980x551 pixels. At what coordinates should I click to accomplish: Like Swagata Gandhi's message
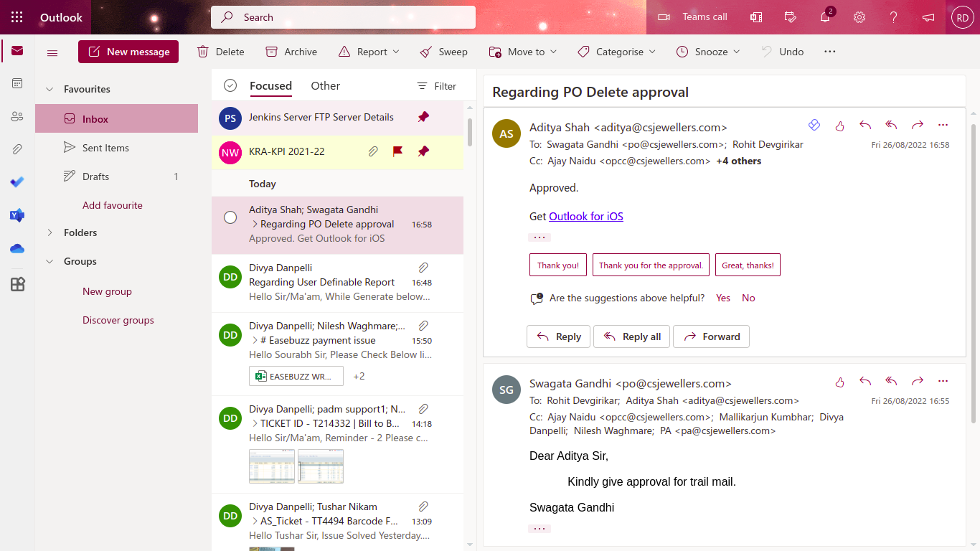(839, 382)
